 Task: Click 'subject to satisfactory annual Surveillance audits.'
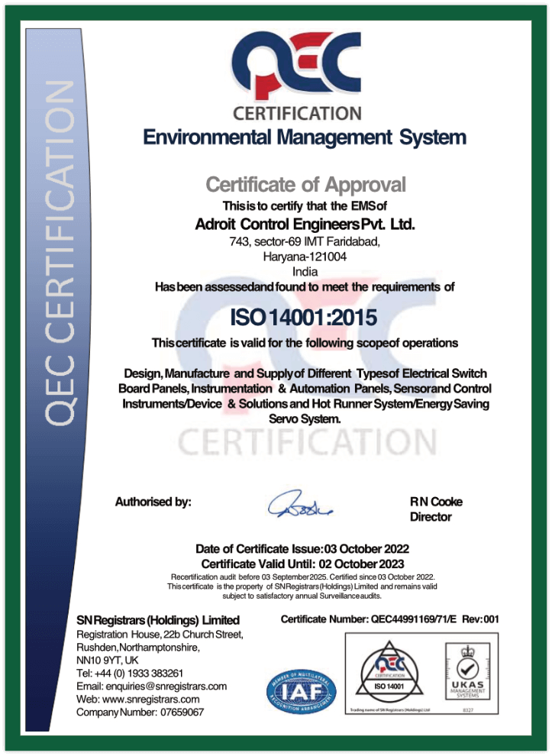302,596
